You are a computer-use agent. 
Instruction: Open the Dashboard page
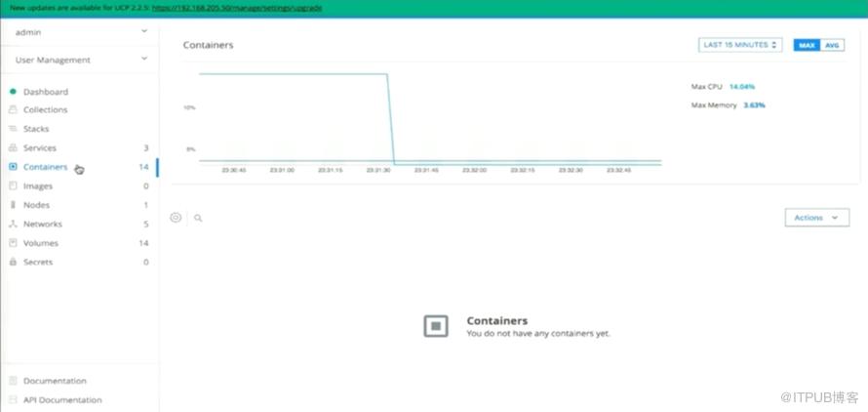point(46,92)
